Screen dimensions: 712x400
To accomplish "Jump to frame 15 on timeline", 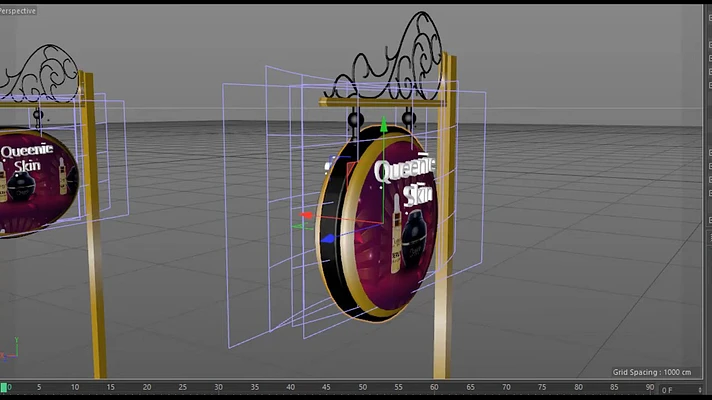I will click(x=111, y=387).
